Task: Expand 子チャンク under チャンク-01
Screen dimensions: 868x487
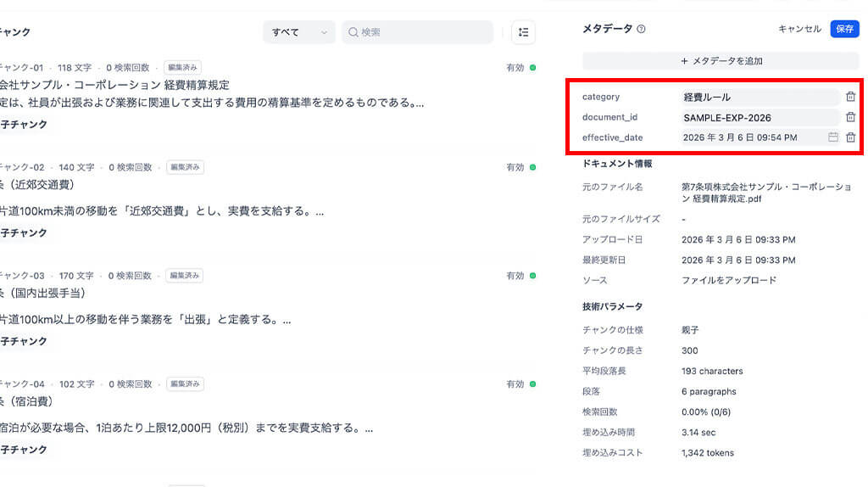Action: coord(24,125)
